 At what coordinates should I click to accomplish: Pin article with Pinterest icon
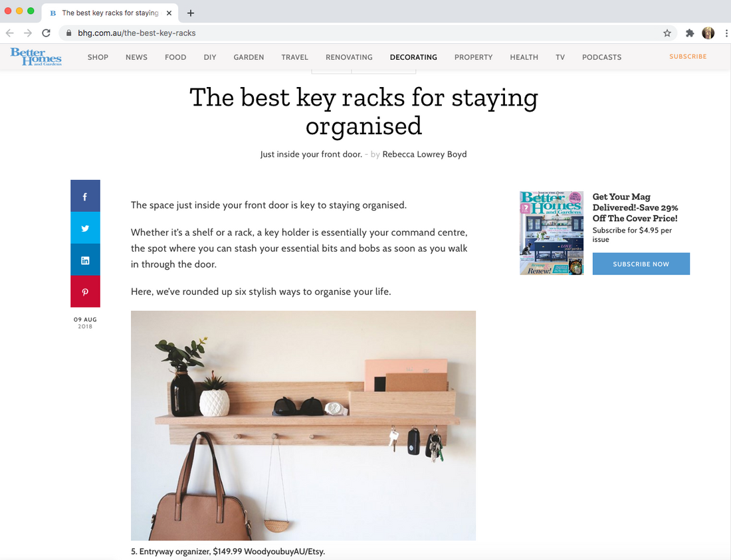pos(85,292)
